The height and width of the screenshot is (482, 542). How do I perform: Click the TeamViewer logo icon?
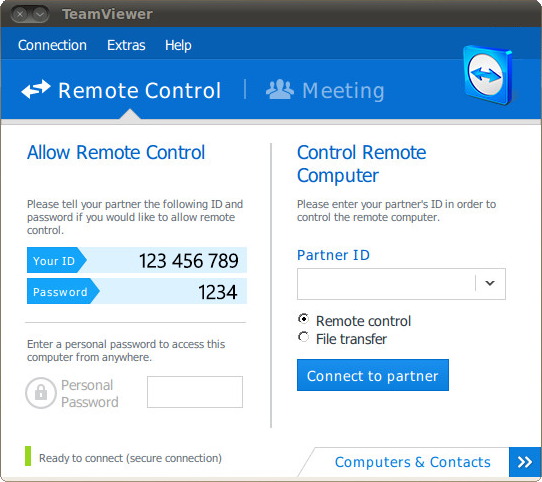point(488,75)
